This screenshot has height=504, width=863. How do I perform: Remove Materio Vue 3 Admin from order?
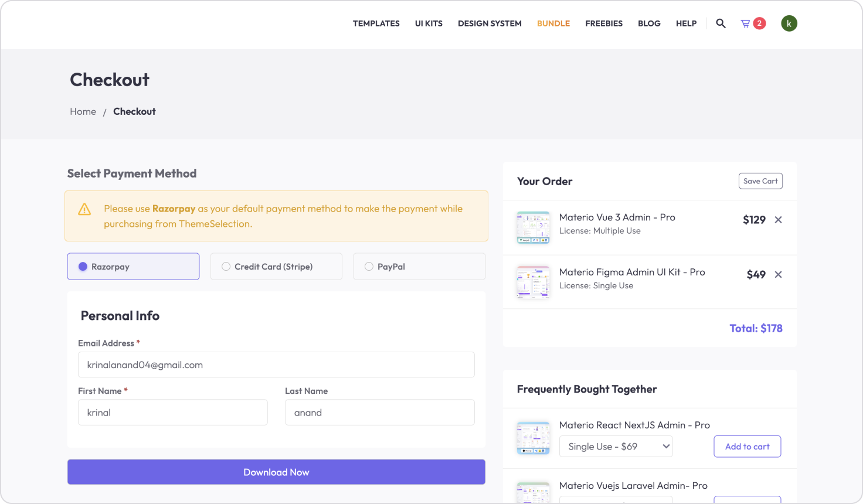point(778,220)
